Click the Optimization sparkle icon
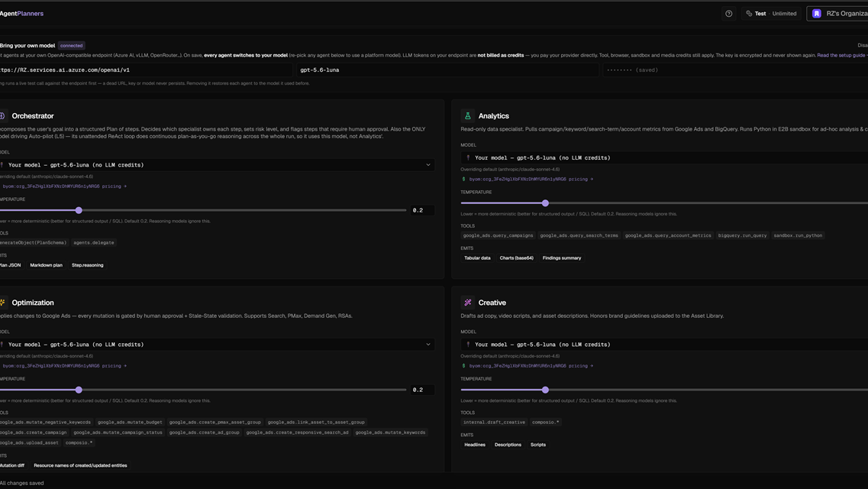The image size is (868, 489). pyautogui.click(x=2, y=303)
